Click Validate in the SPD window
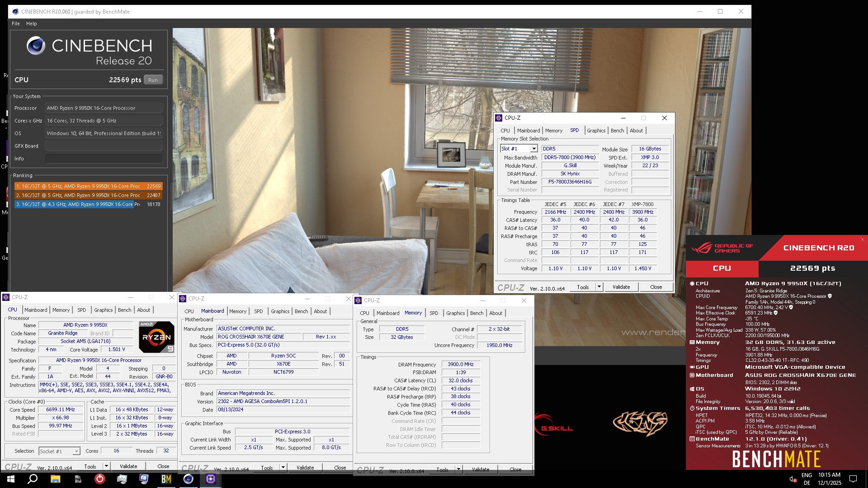868x488 pixels. (621, 287)
